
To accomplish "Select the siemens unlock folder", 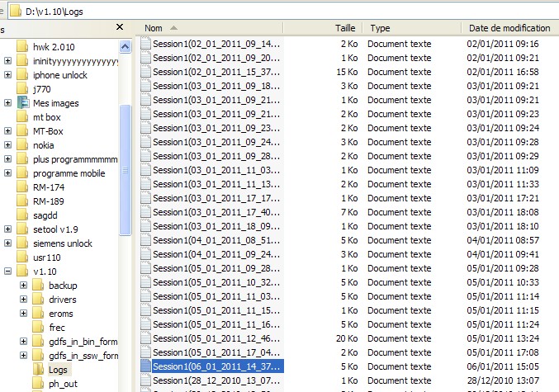I will [63, 243].
